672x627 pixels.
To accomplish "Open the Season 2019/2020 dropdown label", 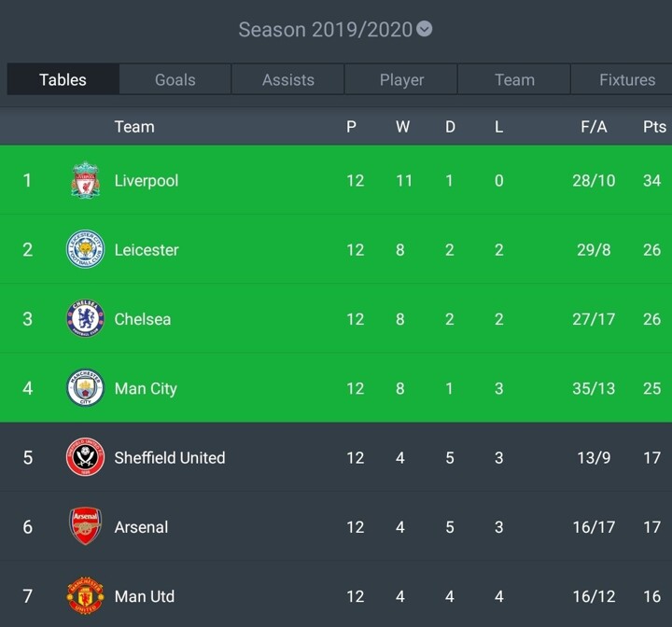I will click(325, 29).
